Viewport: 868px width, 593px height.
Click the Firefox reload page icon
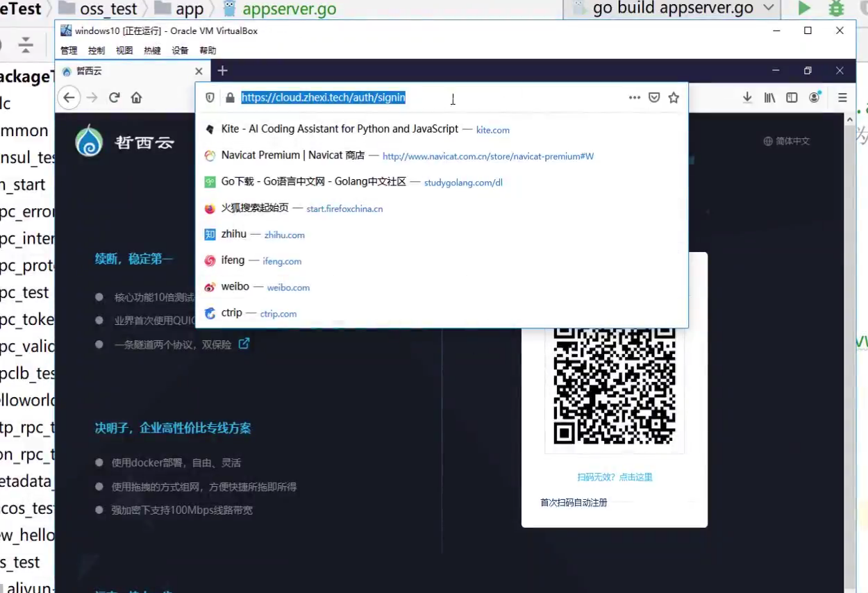pyautogui.click(x=115, y=98)
